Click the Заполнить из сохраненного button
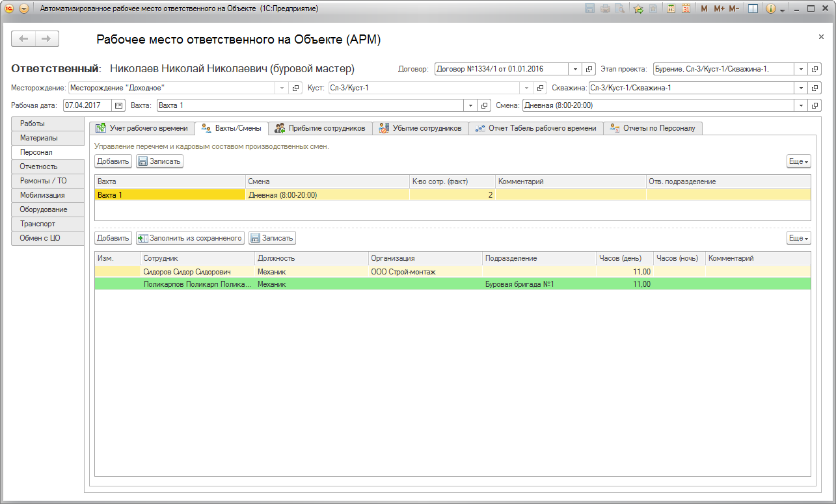This screenshot has height=504, width=836. coord(191,238)
